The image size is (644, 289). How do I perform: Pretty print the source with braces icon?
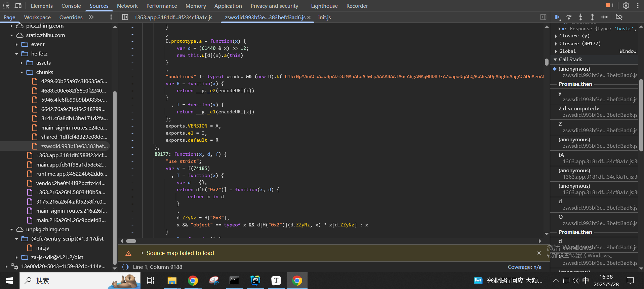[125, 267]
